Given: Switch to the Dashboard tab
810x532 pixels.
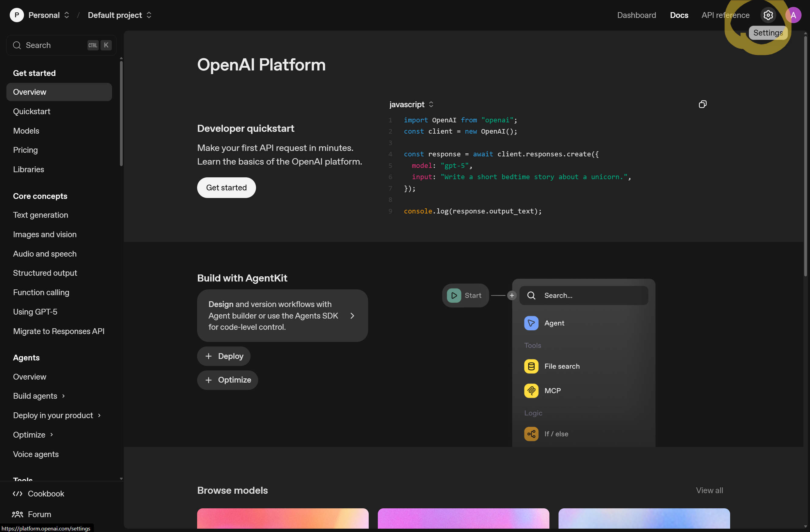Looking at the screenshot, I should (637, 15).
